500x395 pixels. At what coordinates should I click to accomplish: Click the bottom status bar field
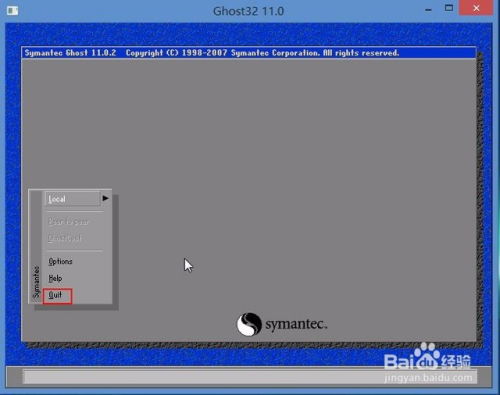(250, 377)
